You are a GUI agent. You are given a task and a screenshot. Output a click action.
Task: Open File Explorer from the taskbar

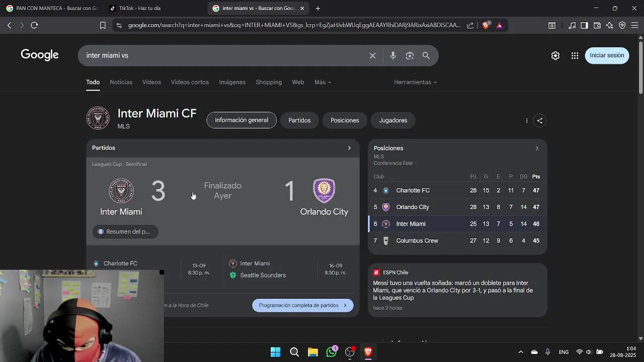coord(313,352)
